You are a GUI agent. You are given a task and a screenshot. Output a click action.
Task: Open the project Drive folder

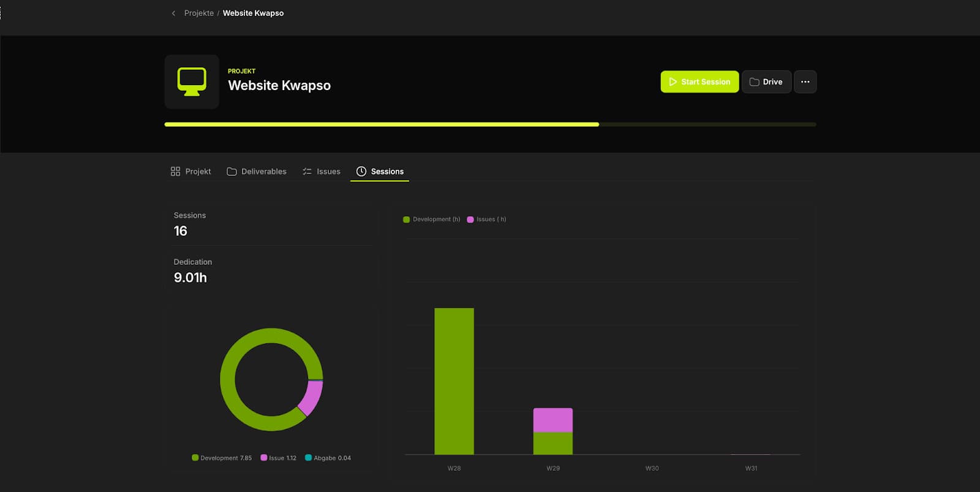766,81
